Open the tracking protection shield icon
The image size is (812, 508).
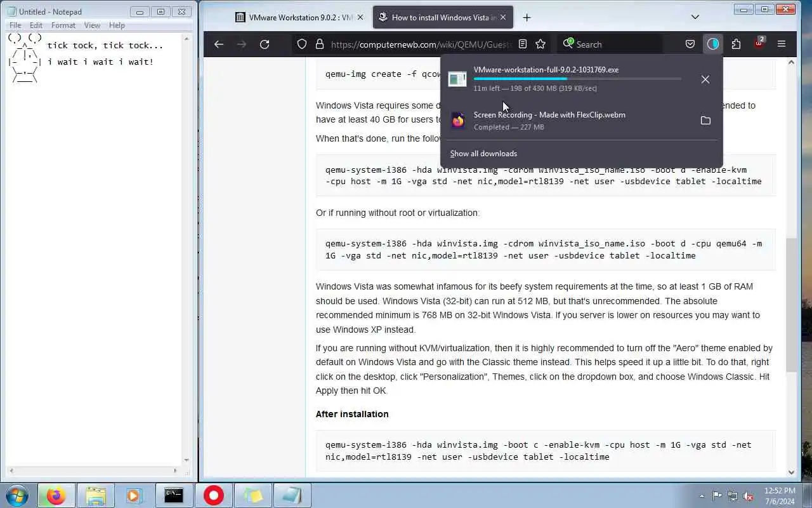[x=302, y=44]
